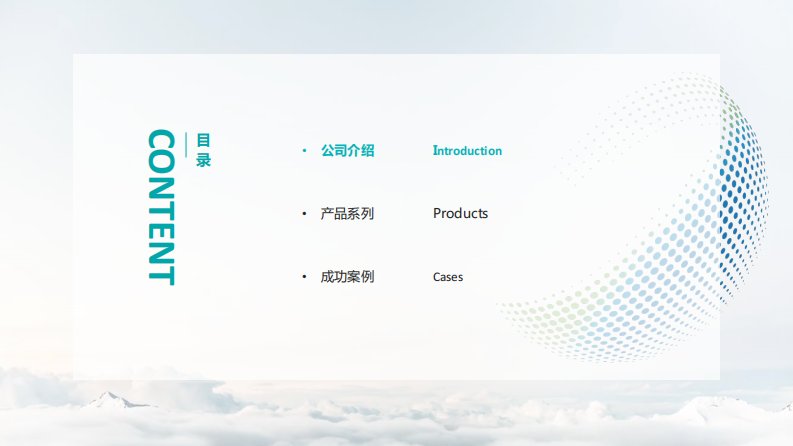Click the highlighted 公司介绍 menu entry

click(347, 151)
